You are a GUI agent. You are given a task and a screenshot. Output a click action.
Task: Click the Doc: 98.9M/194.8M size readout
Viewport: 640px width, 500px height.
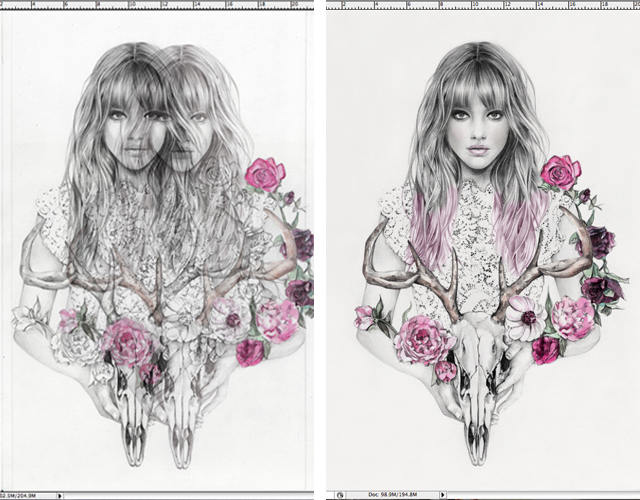click(x=394, y=494)
